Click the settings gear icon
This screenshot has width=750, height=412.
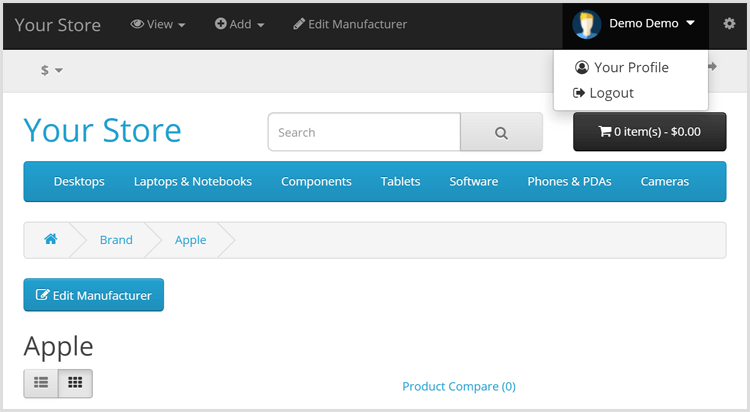[729, 23]
